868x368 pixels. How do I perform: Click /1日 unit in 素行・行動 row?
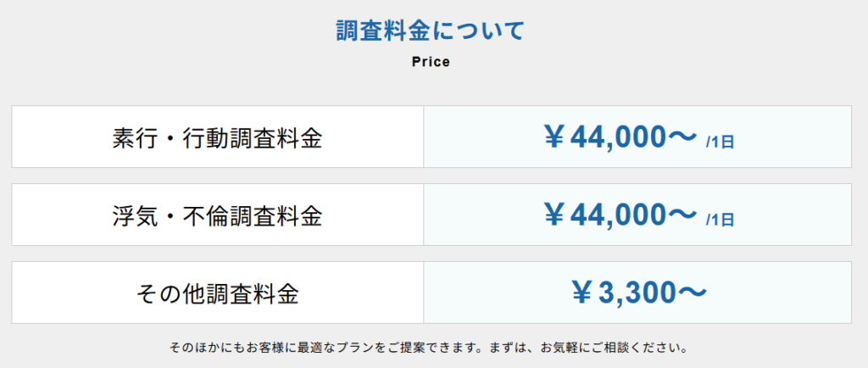[720, 142]
